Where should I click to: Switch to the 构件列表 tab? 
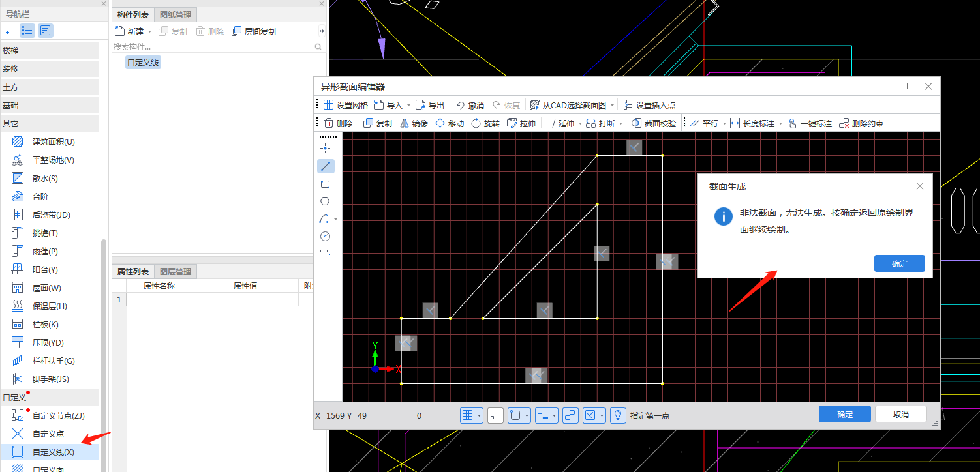[x=133, y=14]
